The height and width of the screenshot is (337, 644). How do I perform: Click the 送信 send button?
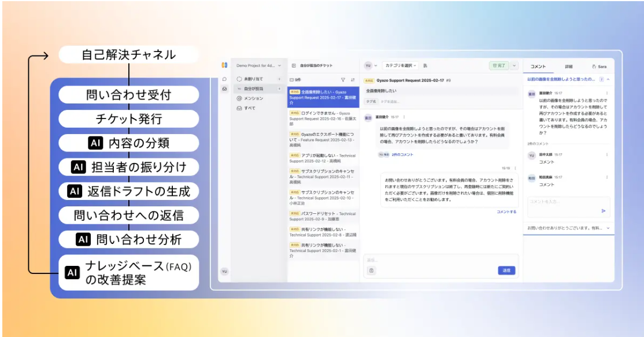coord(506,269)
